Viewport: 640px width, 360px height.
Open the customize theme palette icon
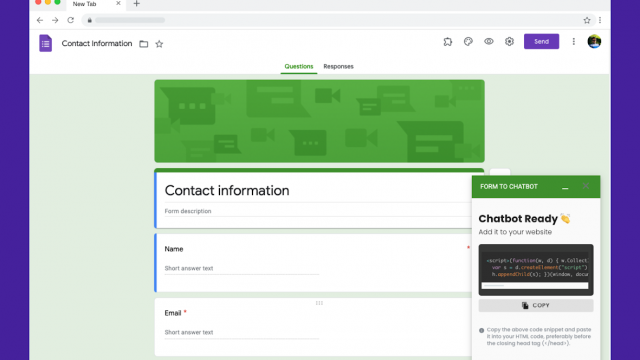tap(468, 42)
